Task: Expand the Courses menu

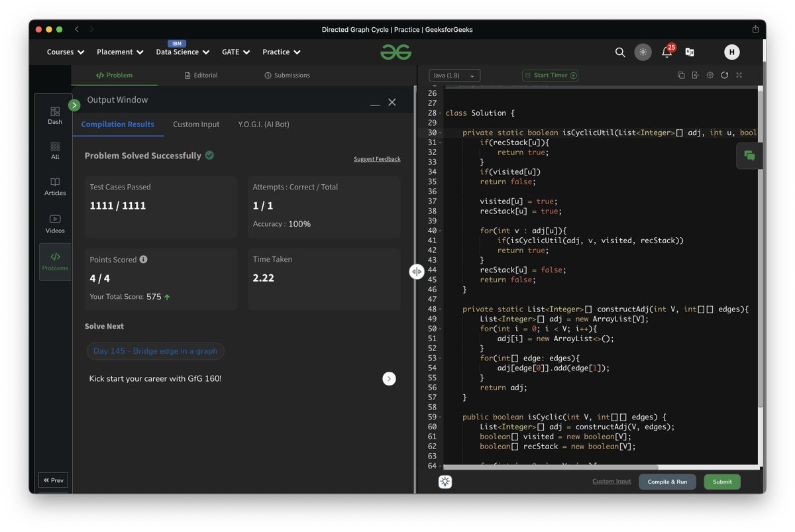Action: tap(66, 52)
